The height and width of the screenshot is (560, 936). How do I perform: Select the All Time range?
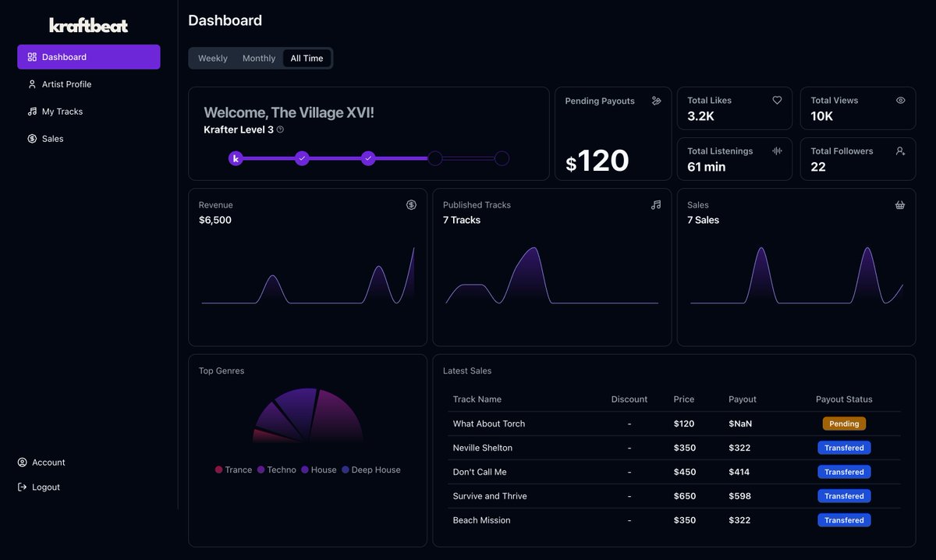click(307, 58)
